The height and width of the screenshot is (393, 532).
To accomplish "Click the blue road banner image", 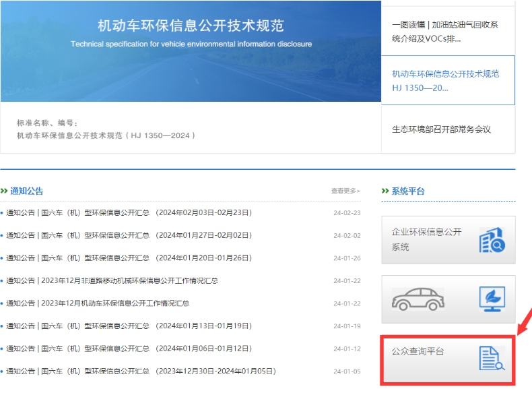I will pyautogui.click(x=191, y=51).
